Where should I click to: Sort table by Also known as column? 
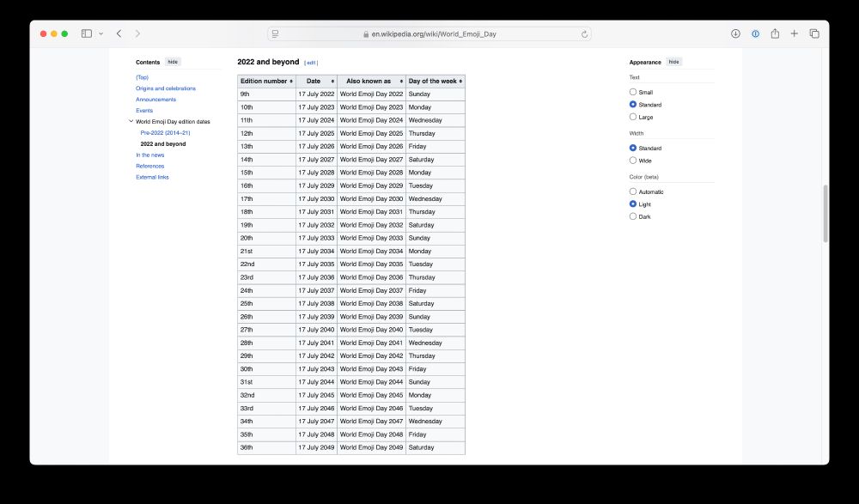[x=371, y=81]
